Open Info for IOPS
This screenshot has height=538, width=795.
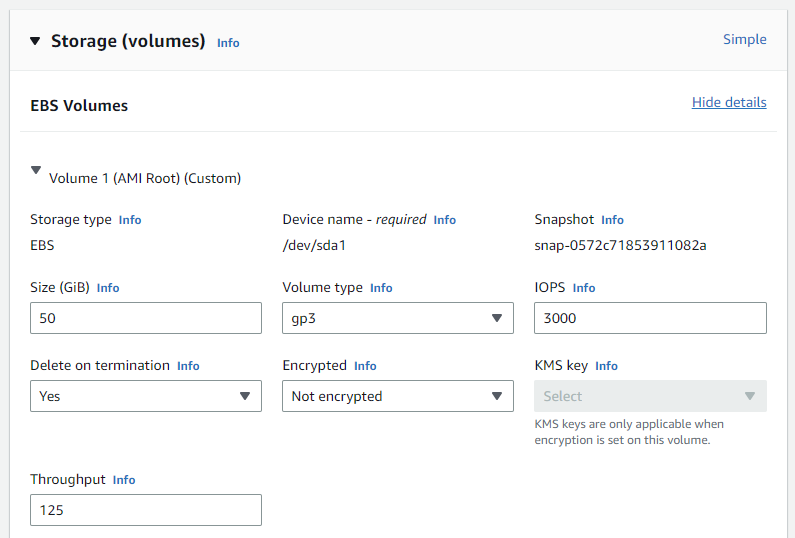point(584,288)
